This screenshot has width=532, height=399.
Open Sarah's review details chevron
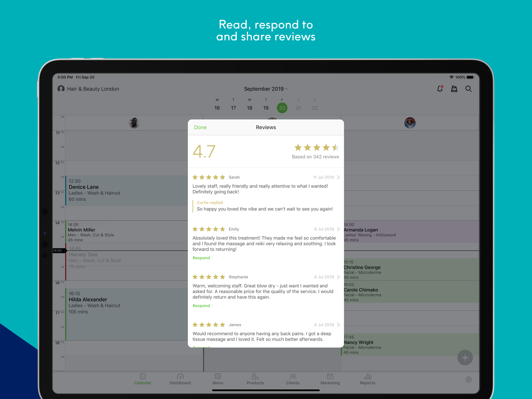click(338, 177)
